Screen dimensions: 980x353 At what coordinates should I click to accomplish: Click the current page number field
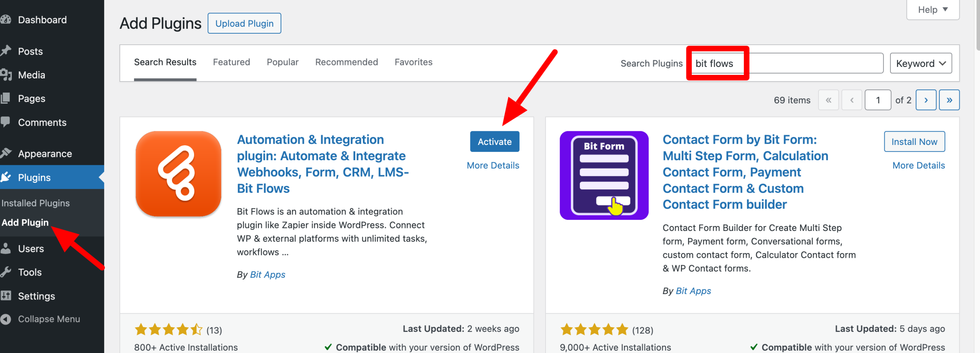coord(878,100)
